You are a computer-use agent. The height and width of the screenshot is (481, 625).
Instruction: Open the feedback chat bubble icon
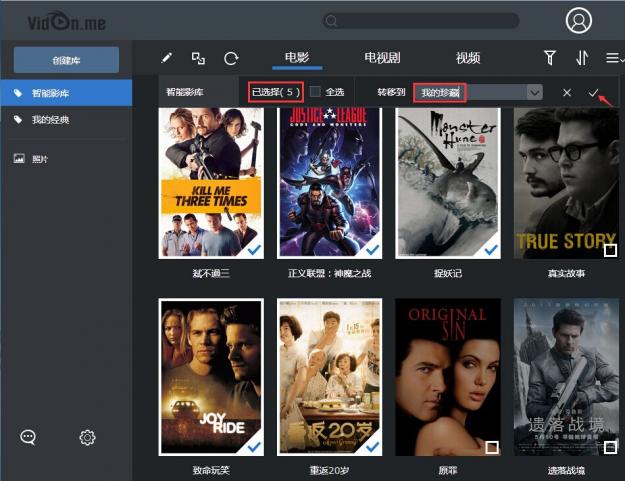tap(28, 437)
